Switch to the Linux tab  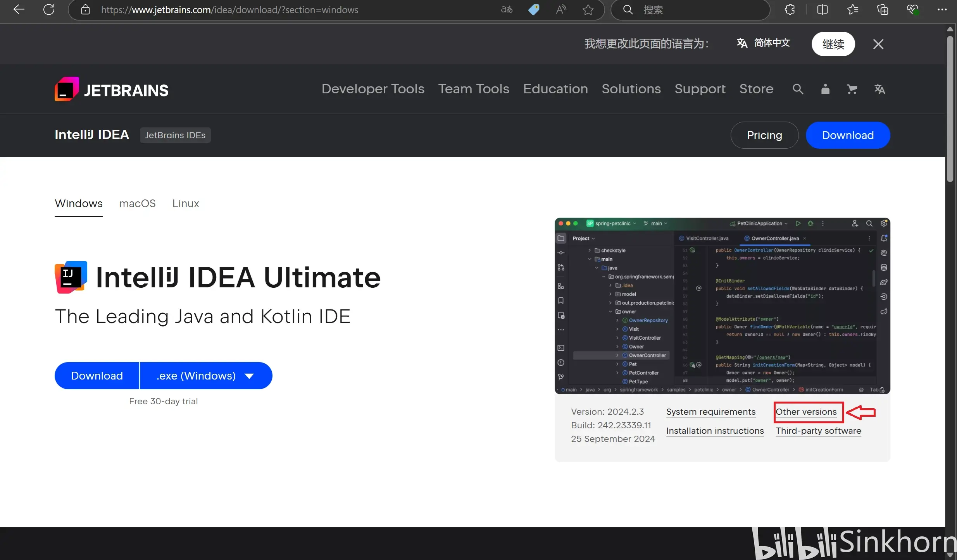186,204
